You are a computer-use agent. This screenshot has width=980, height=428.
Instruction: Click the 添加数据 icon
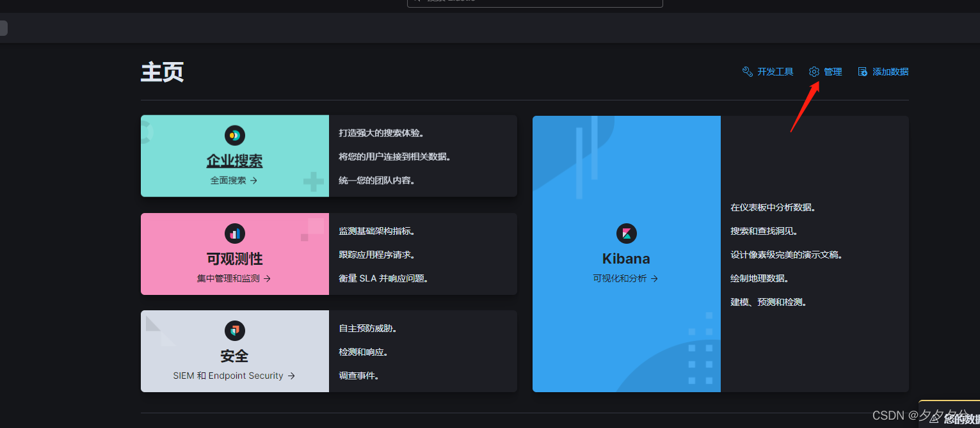863,72
